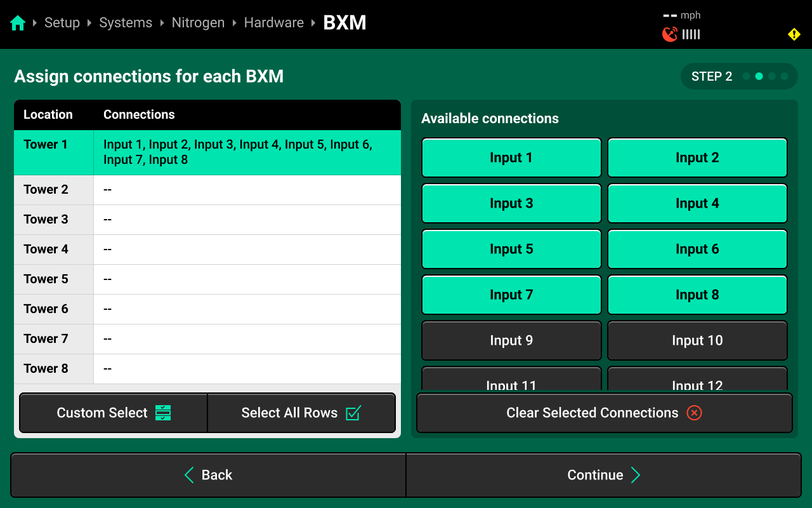
Task: Enable the Input 10 connection
Action: click(697, 340)
